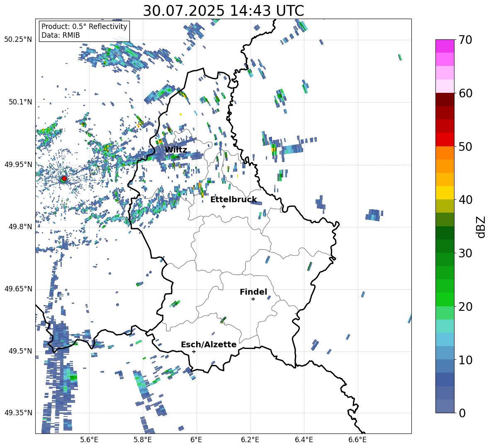Click the 10 tick on colorbar
Image resolution: width=491 pixels, height=448 pixels.
[x=465, y=360]
